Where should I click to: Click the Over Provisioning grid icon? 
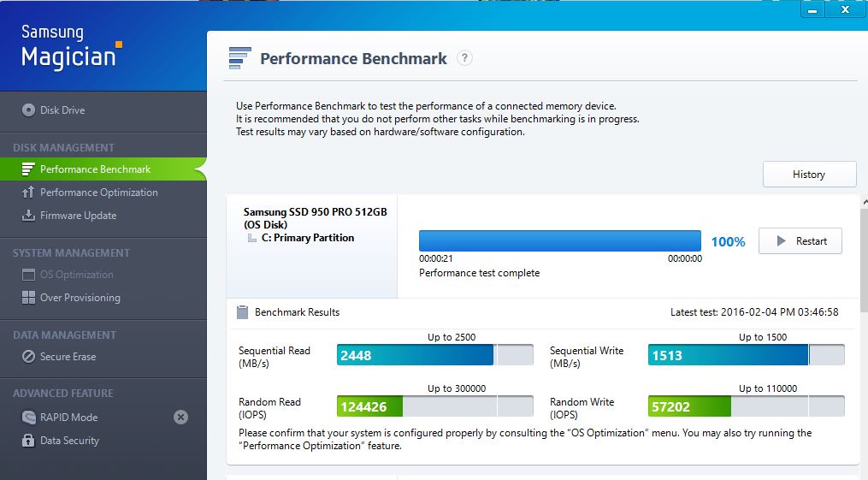click(28, 298)
